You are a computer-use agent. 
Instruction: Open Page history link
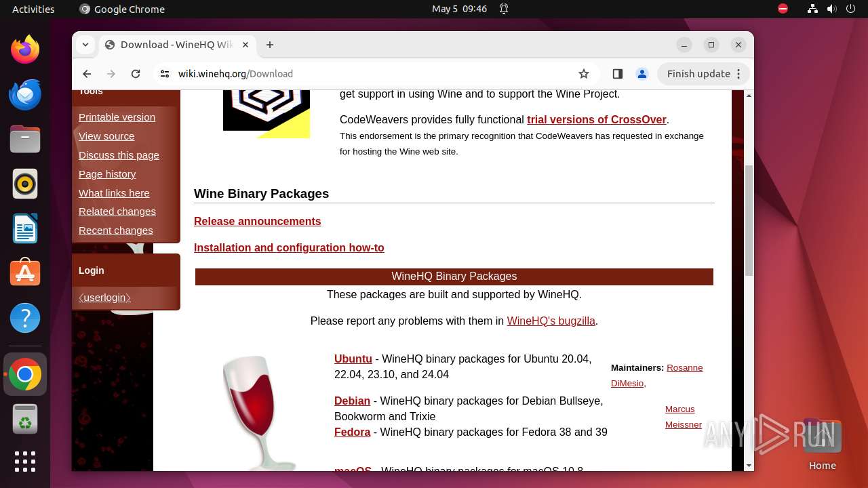(x=107, y=174)
